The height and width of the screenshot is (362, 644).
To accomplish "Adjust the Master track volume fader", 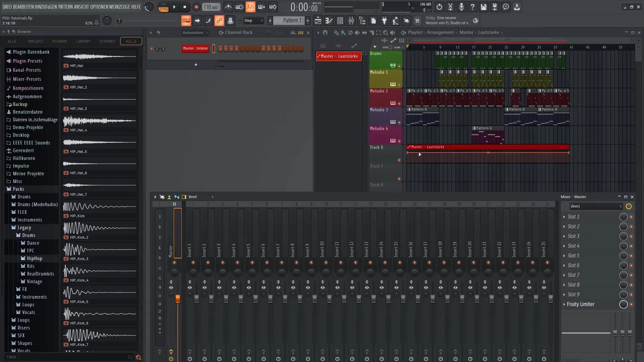I will click(178, 299).
